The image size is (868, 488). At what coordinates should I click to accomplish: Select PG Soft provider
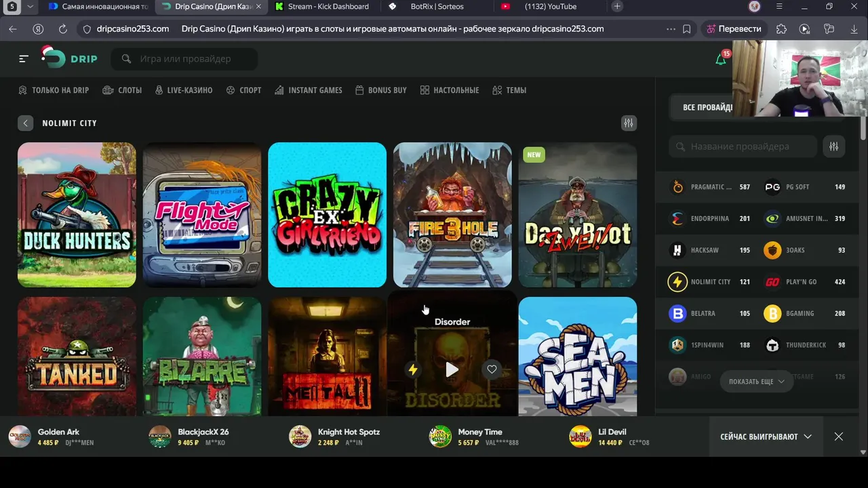click(x=805, y=187)
